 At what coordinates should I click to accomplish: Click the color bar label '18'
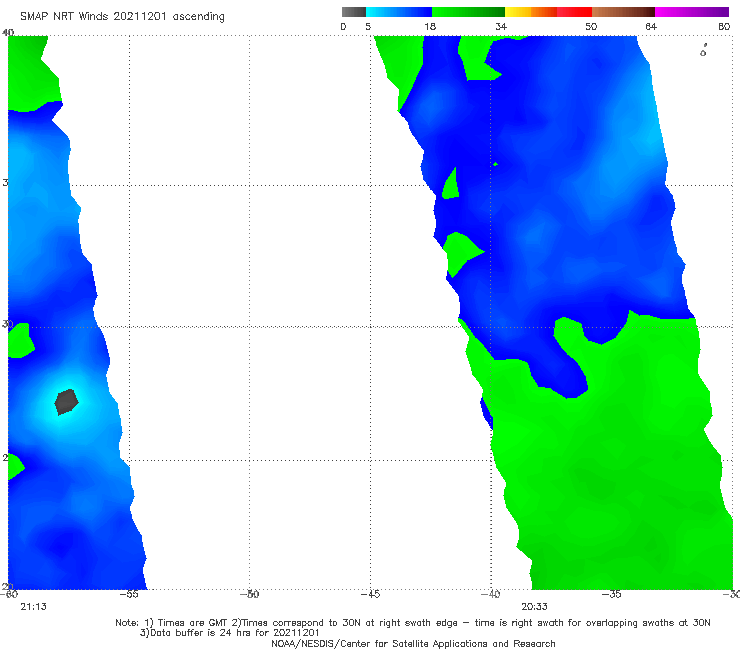click(430, 27)
